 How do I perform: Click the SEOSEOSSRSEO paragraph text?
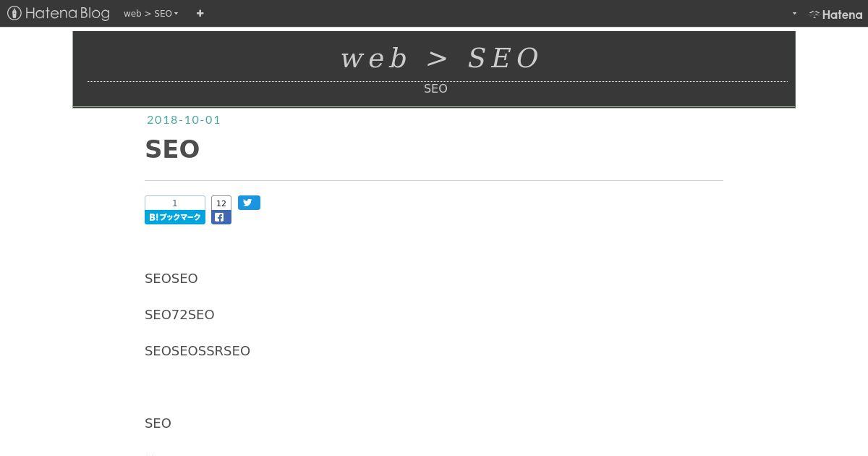tap(197, 351)
